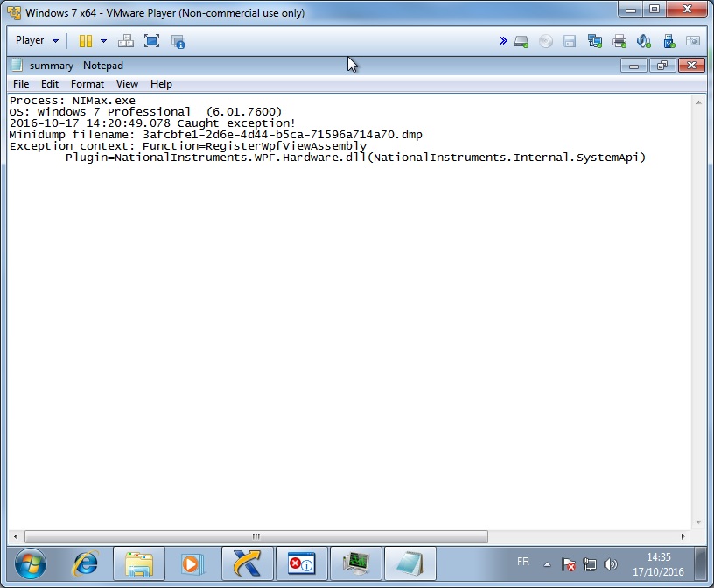Pause the virtual machine with the yellow button
Screen dimensions: 714x588
click(x=86, y=41)
